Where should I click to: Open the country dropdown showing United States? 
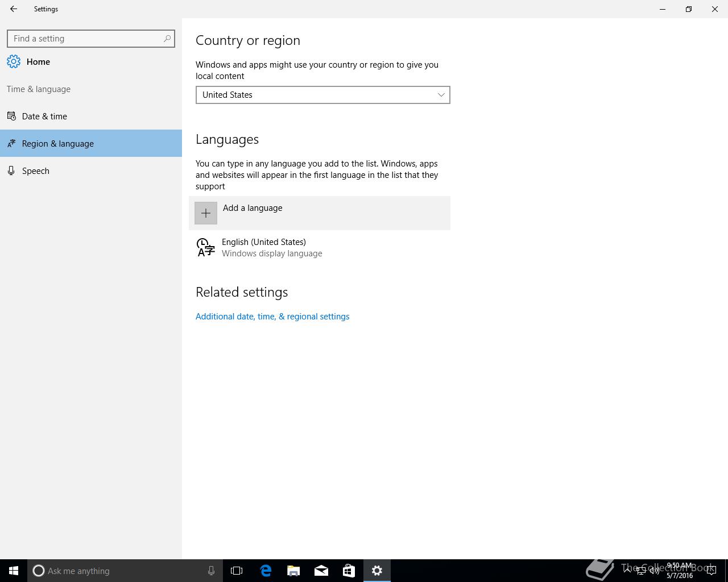(x=323, y=95)
